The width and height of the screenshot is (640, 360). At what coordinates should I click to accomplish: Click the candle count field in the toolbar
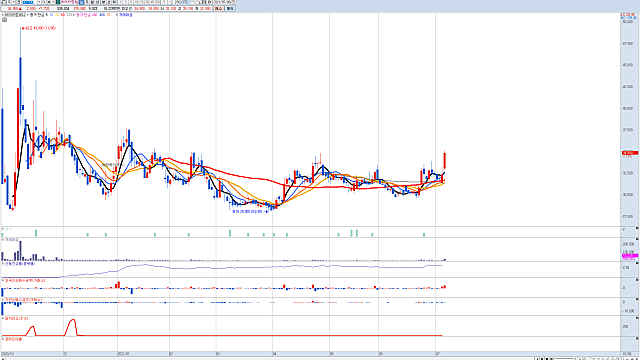[180, 2]
